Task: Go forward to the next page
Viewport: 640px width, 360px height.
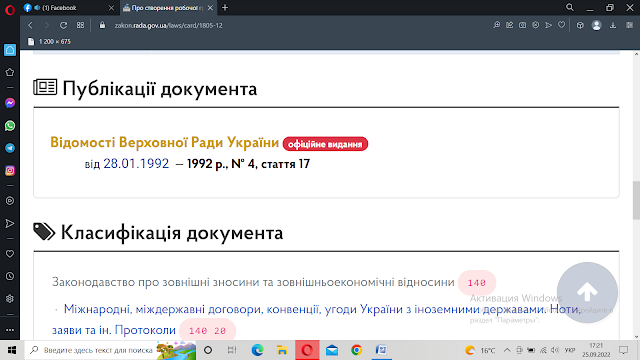Action: coord(47,25)
